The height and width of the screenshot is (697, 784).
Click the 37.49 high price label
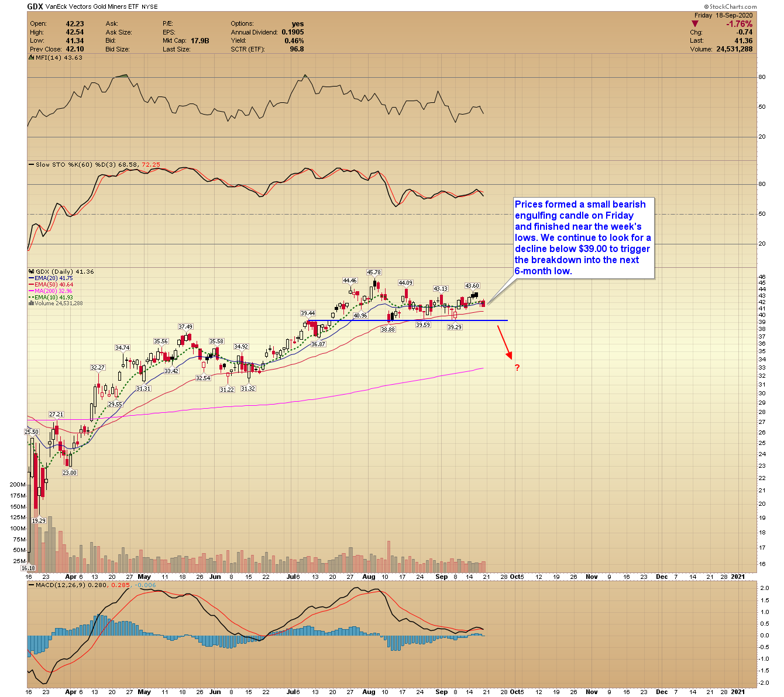(185, 327)
